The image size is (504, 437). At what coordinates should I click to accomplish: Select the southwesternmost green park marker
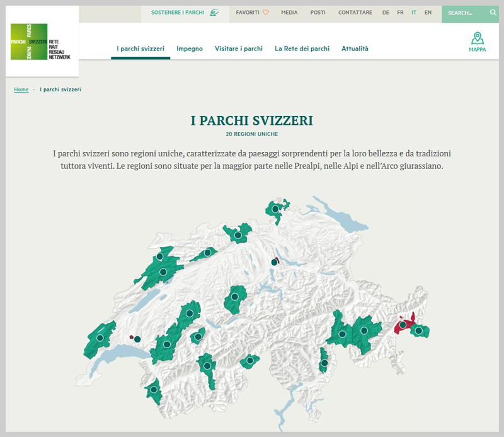click(154, 390)
